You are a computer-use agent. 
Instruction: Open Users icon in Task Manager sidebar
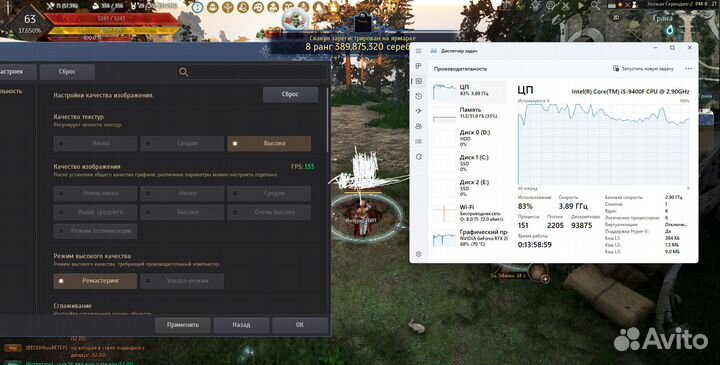(x=418, y=126)
